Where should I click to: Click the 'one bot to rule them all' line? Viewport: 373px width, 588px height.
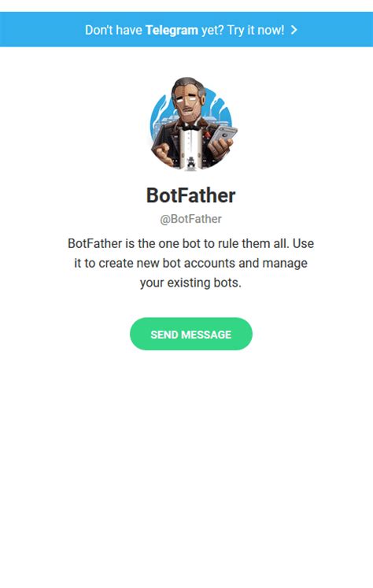tap(190, 244)
